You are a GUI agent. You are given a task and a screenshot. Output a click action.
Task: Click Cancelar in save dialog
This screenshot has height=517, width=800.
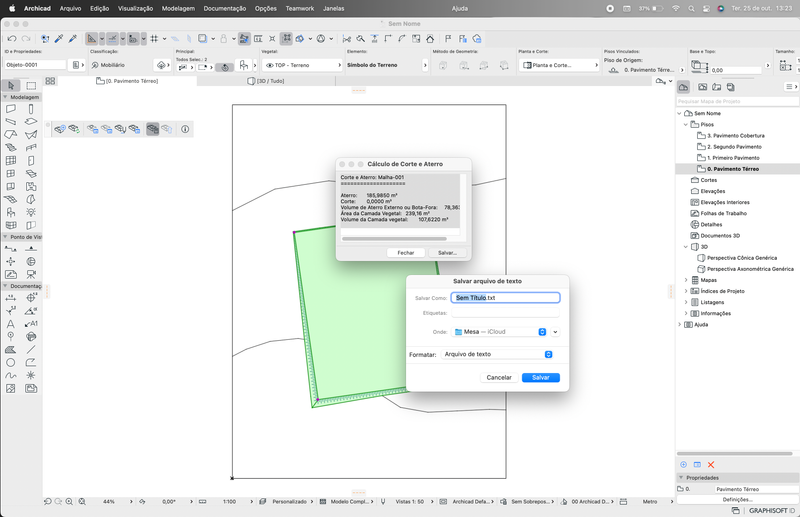(499, 378)
